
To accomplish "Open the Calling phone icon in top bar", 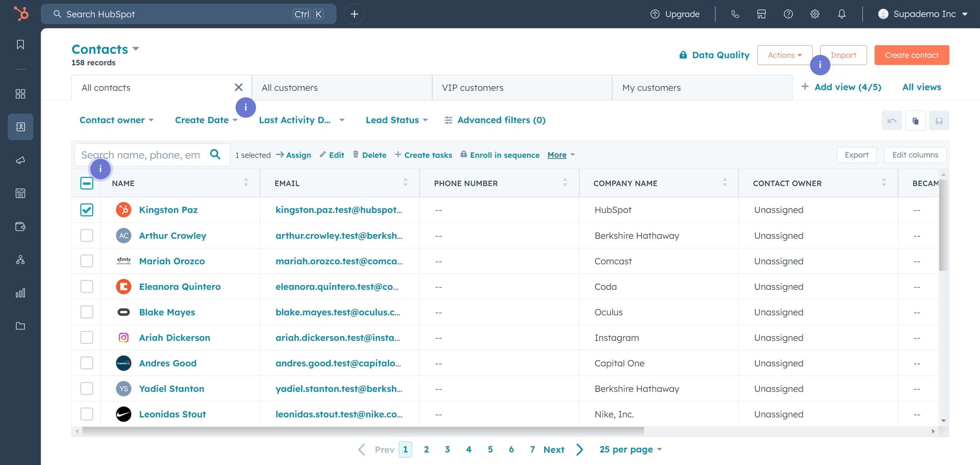I will pyautogui.click(x=735, y=14).
